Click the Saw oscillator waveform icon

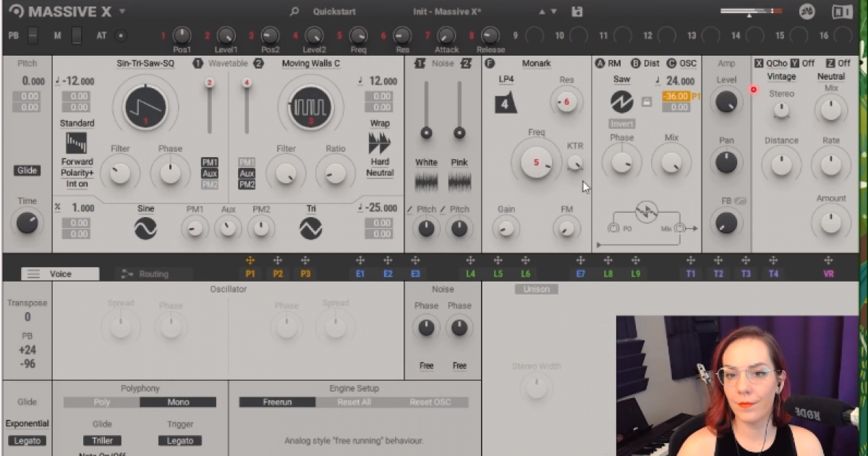click(621, 101)
